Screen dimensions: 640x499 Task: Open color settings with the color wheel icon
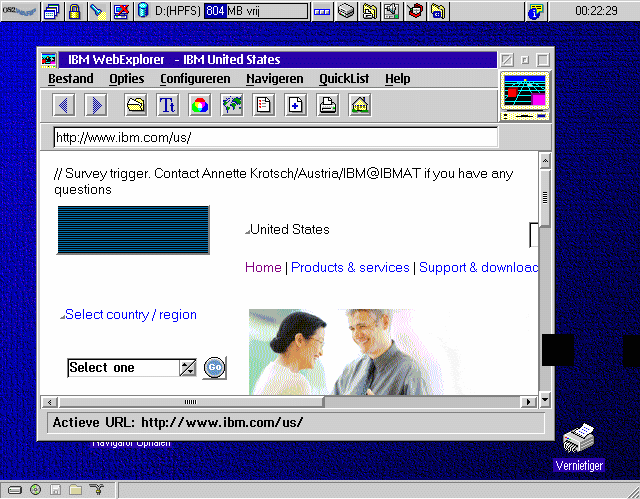click(200, 105)
